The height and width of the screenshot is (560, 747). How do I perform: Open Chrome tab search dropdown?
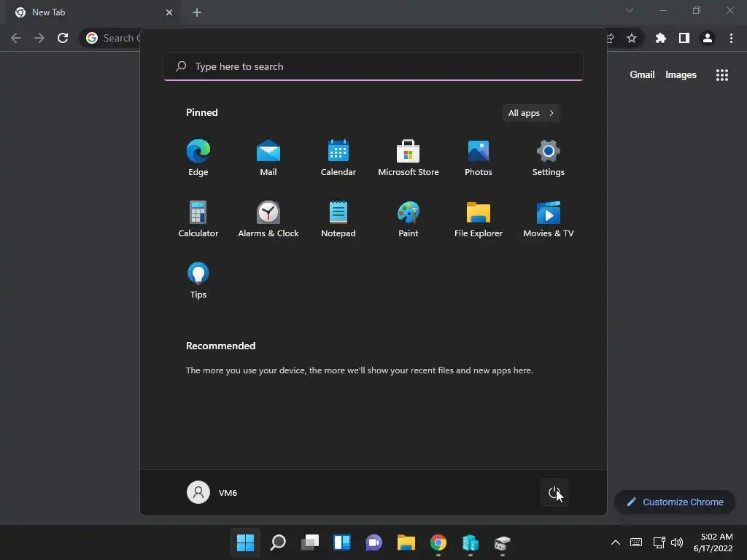click(x=630, y=10)
